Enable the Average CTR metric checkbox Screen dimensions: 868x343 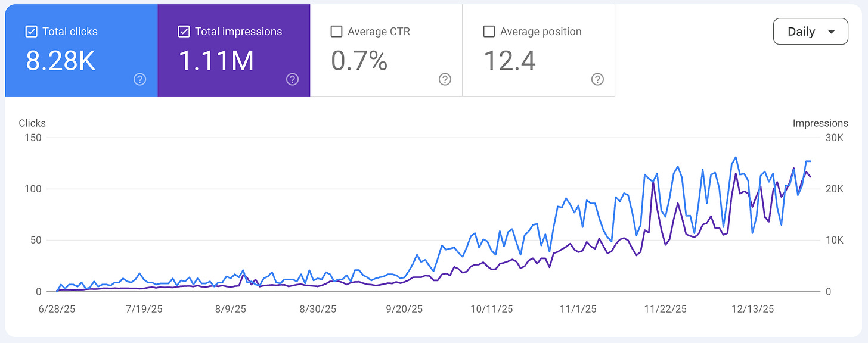[336, 31]
